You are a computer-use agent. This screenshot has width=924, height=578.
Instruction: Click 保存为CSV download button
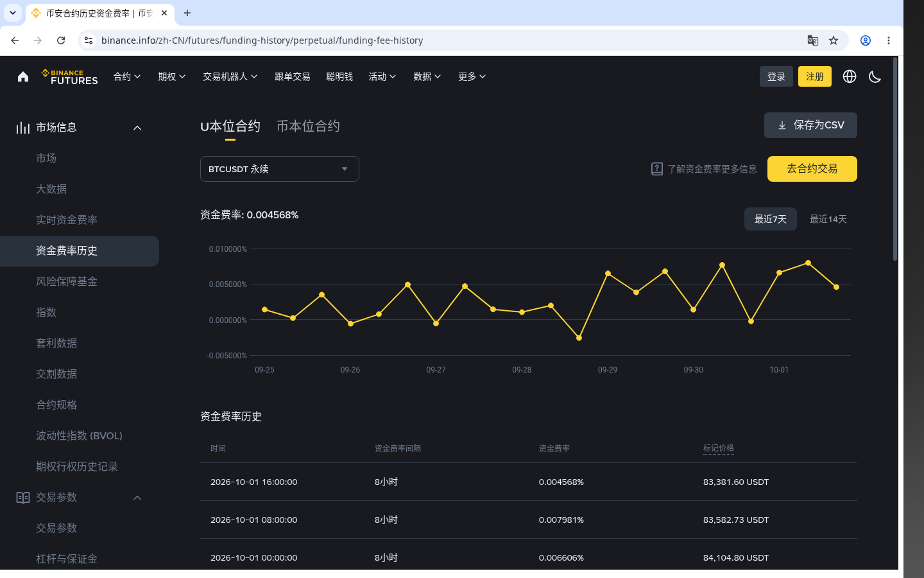tap(810, 125)
